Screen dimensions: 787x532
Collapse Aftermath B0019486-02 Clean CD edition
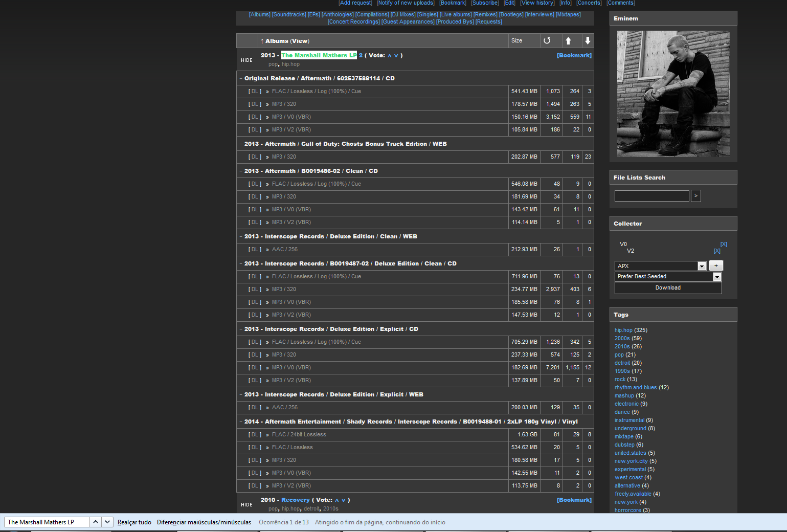[x=241, y=171]
